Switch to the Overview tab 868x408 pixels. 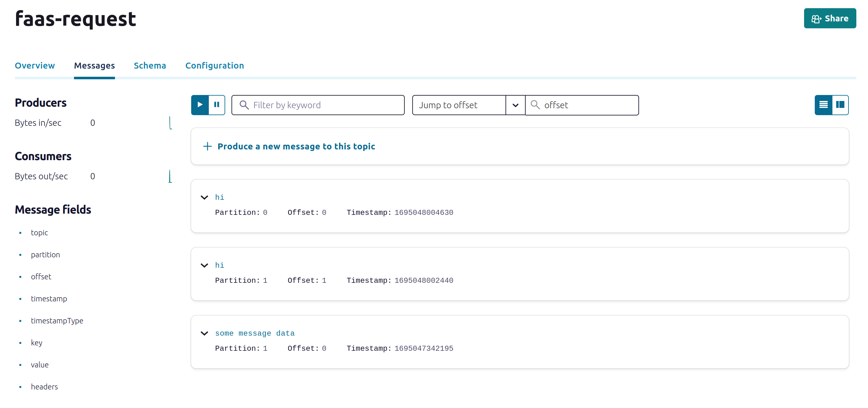[x=35, y=66]
